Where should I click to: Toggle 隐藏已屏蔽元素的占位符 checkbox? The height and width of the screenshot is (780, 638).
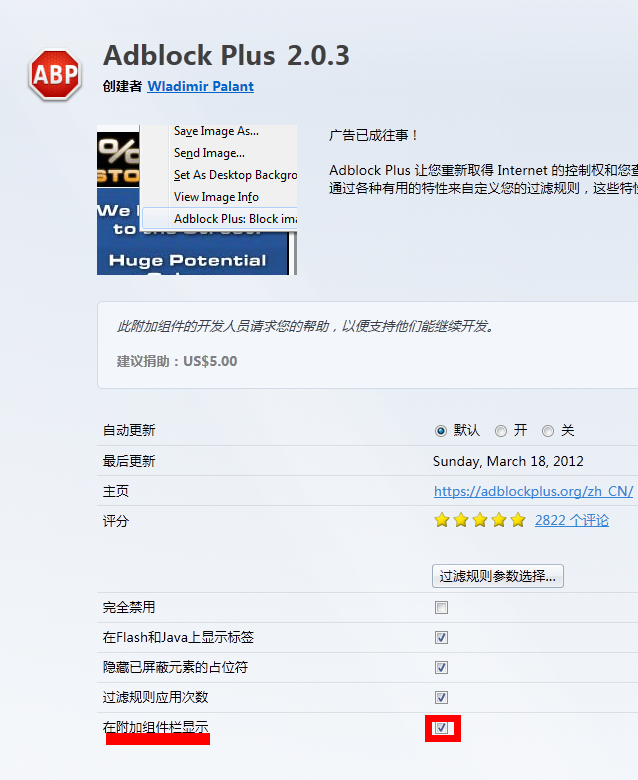tap(441, 667)
